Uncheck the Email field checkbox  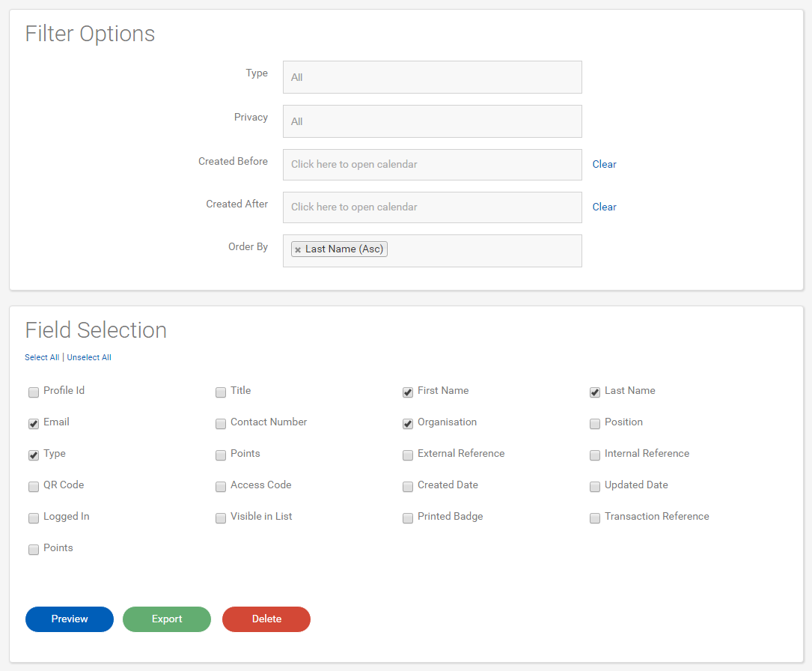click(34, 424)
